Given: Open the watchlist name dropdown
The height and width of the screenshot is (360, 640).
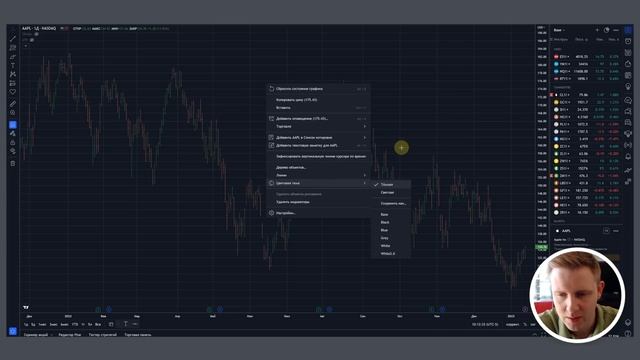Looking at the screenshot, I should tap(559, 30).
